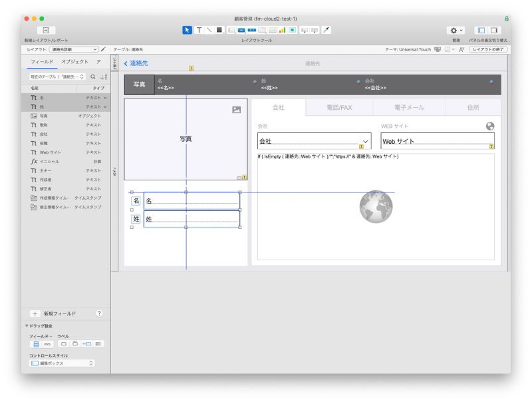Viewport: 532px width, 402px height.
Task: Switch to the フィールド tab
Action: tap(42, 62)
